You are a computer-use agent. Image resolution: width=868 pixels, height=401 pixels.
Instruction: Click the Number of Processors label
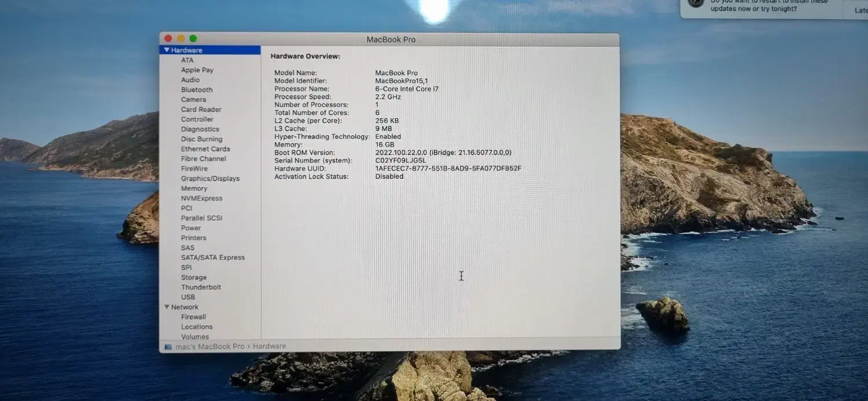coord(311,105)
